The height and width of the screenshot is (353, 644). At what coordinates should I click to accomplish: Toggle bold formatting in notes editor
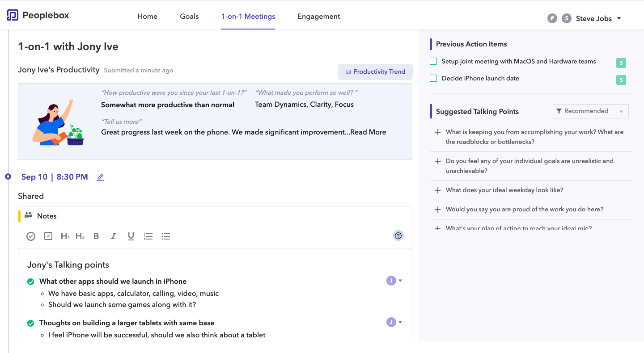[96, 236]
